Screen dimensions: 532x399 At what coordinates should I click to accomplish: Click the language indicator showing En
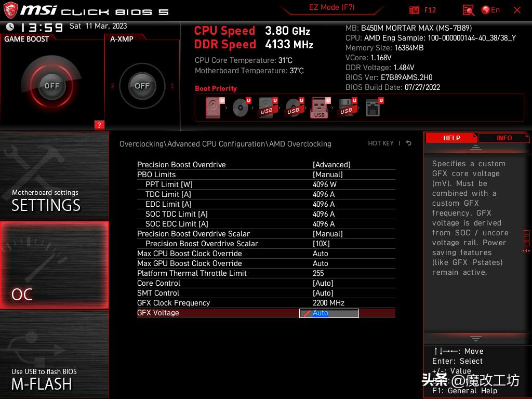(x=492, y=10)
